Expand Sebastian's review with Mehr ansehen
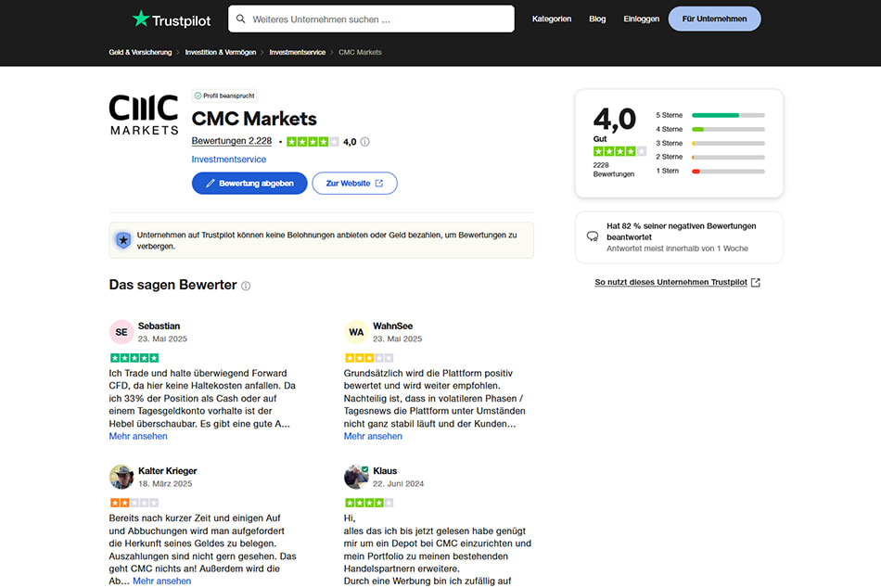 (138, 436)
